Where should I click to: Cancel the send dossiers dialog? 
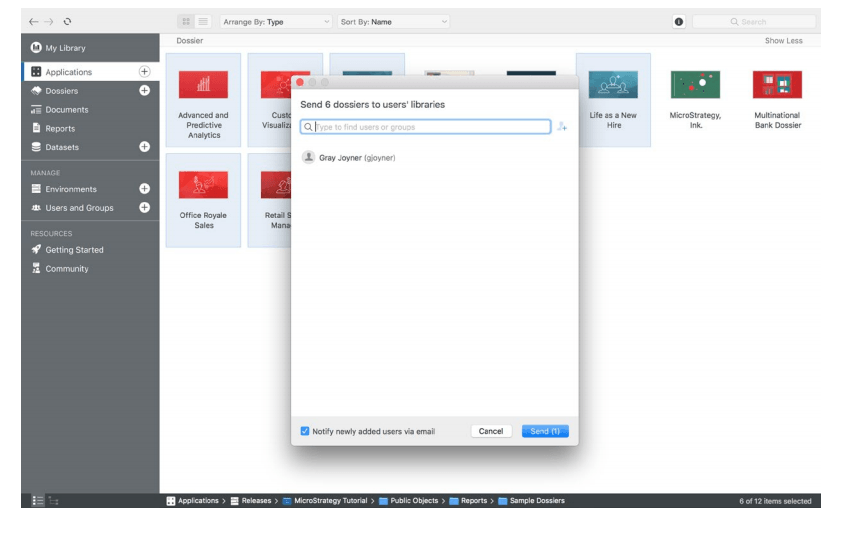491,431
